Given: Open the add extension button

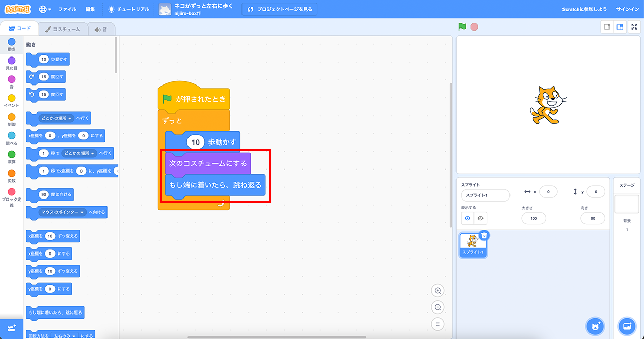Looking at the screenshot, I should click(x=11, y=328).
